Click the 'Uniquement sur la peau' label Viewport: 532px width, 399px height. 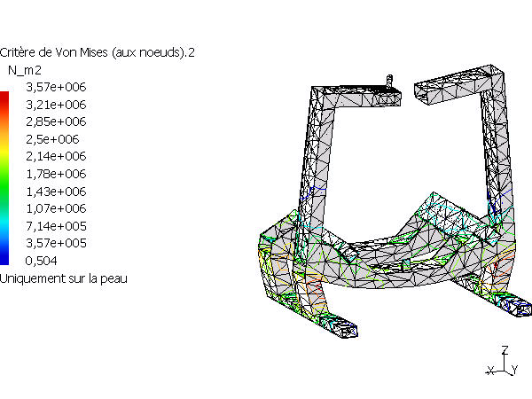coord(64,279)
